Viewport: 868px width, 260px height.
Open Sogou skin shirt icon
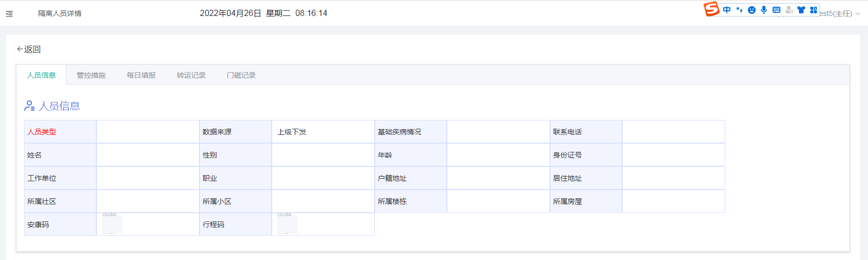801,10
